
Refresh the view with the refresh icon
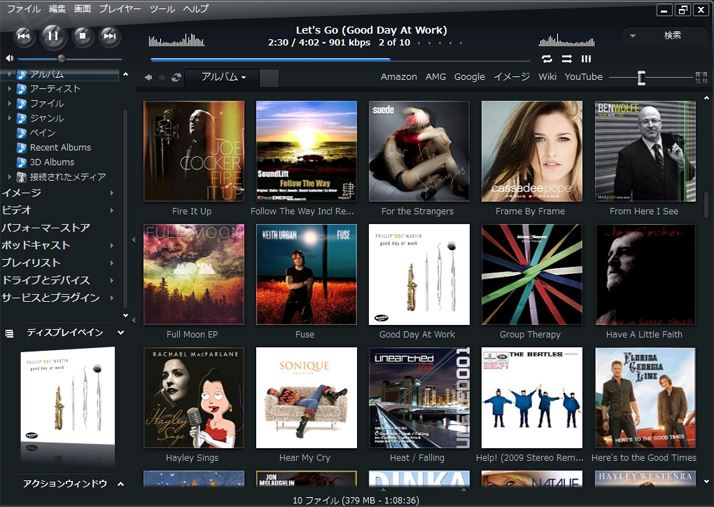click(x=176, y=77)
